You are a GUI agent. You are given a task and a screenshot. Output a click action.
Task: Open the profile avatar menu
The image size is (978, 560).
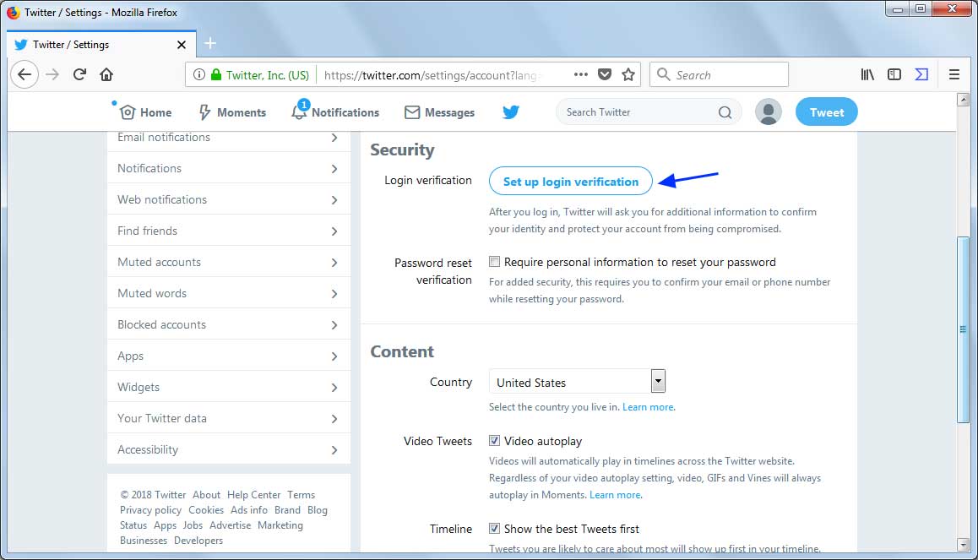pos(769,112)
